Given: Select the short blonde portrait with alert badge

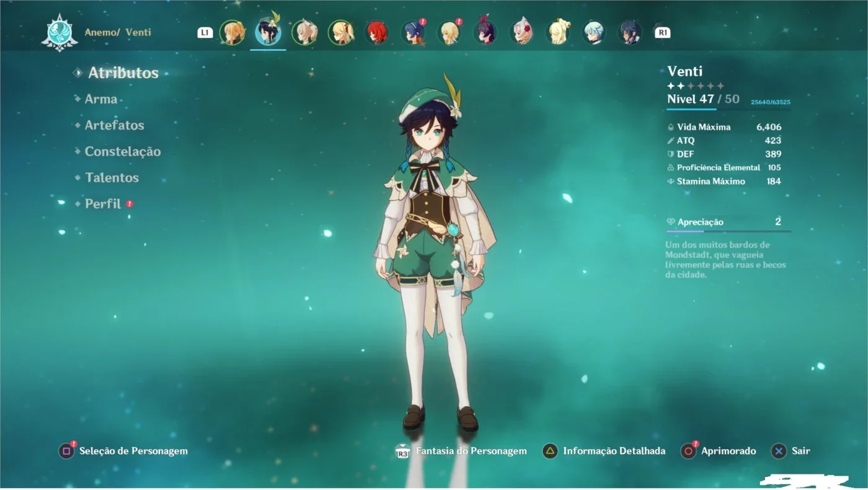Looking at the screenshot, I should pos(449,32).
